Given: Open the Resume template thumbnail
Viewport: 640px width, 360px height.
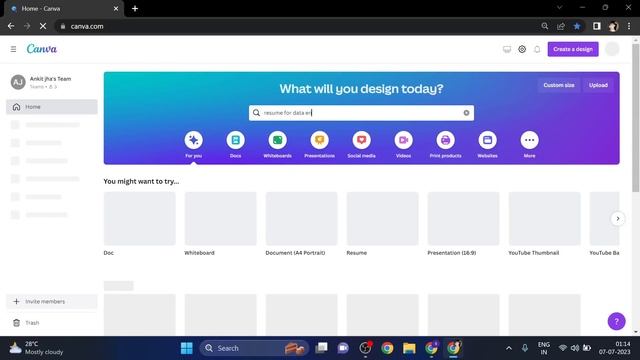Looking at the screenshot, I should click(x=382, y=219).
